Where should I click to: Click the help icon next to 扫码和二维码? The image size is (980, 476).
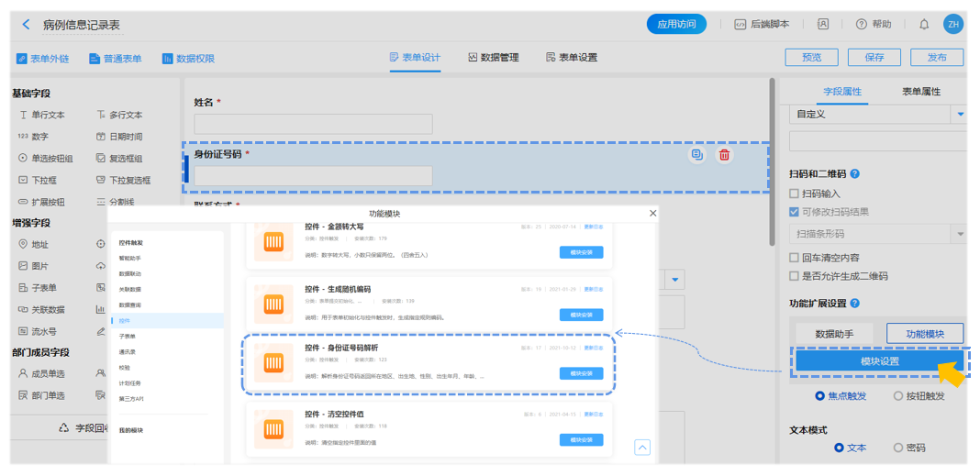tap(855, 173)
